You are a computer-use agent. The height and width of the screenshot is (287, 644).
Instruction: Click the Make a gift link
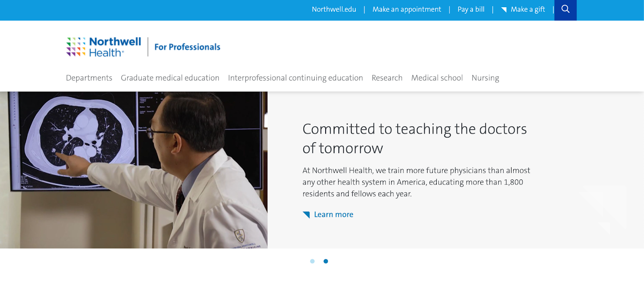tap(528, 9)
